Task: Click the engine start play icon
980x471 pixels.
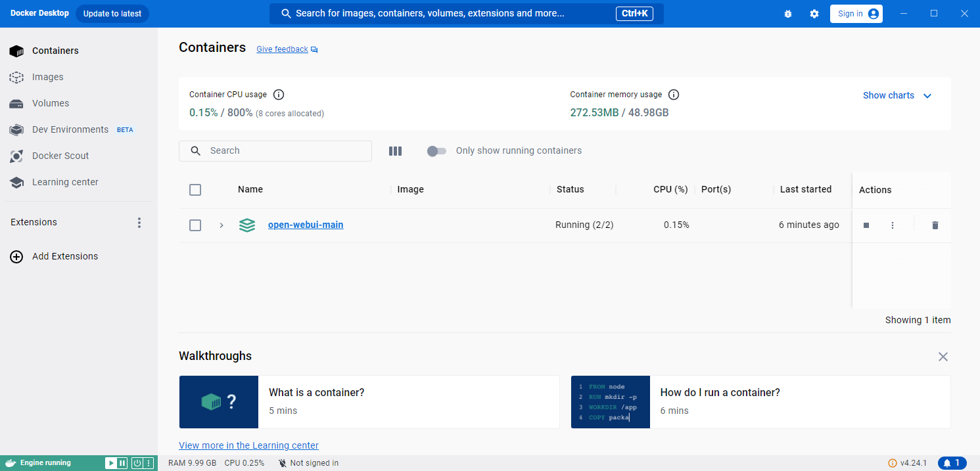Action: (111, 463)
